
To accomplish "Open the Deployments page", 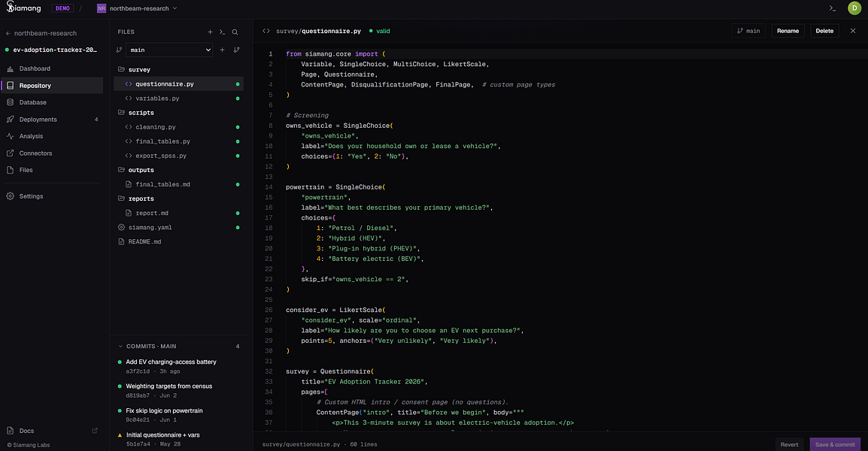I will click(x=51, y=120).
